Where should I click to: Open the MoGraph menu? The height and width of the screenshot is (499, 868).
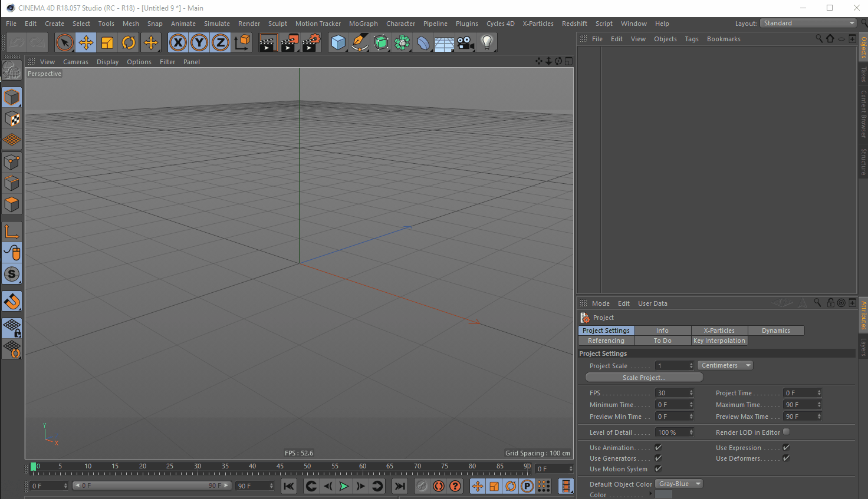click(x=363, y=24)
